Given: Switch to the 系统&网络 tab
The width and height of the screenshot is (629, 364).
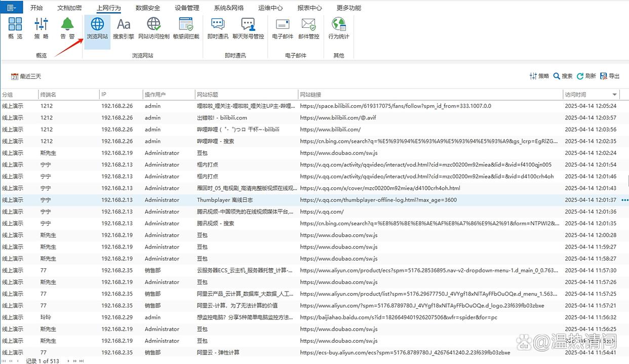Looking at the screenshot, I should point(229,8).
